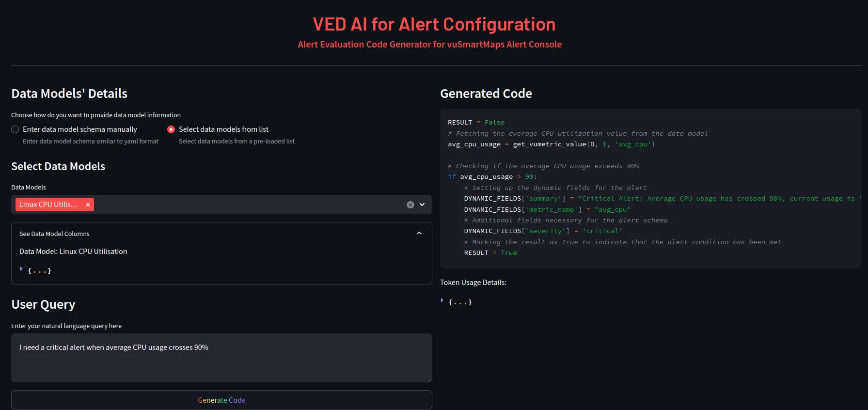Click the '# Fetching the average CPU utilization' comment
Screen dimensions: 868x410
coord(578,134)
